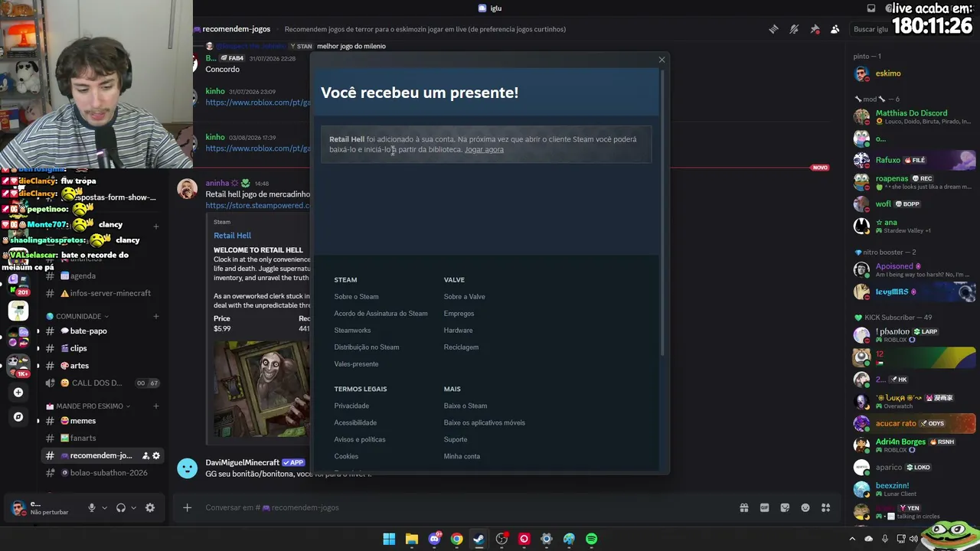The width and height of the screenshot is (980, 551).
Task: Open Steam from the taskbar
Action: pyautogui.click(x=479, y=539)
